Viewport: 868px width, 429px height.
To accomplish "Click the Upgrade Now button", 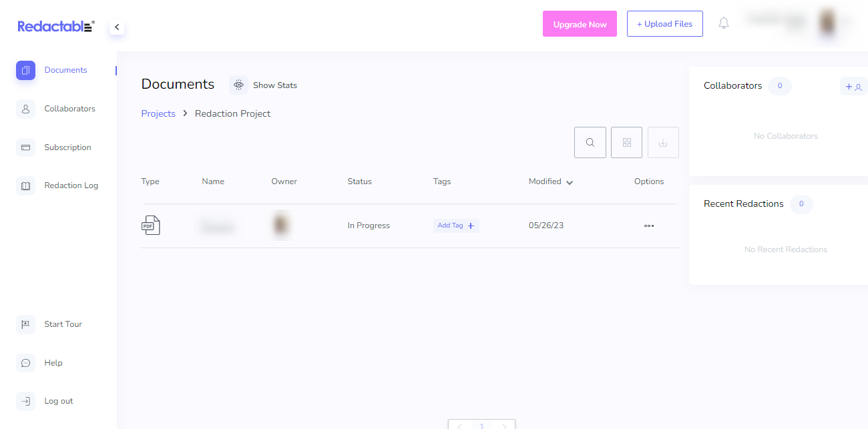I will pyautogui.click(x=580, y=23).
